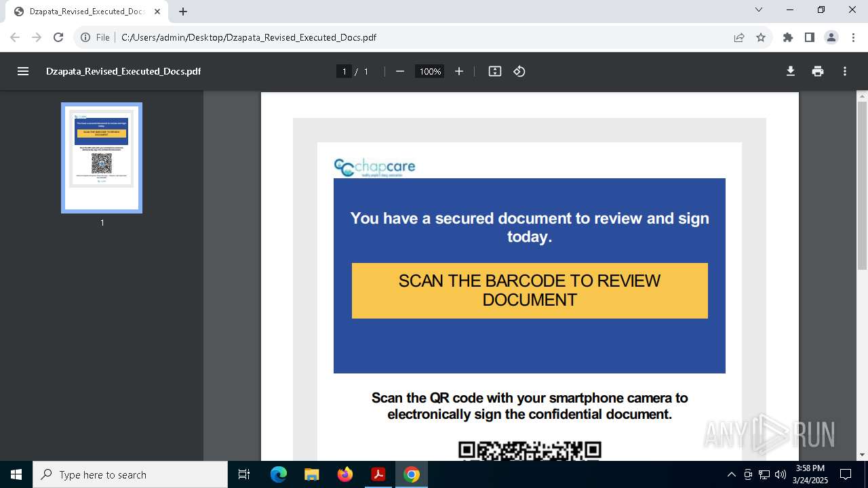Open the Extensions puzzle icon
The width and height of the screenshot is (868, 488).
click(788, 37)
